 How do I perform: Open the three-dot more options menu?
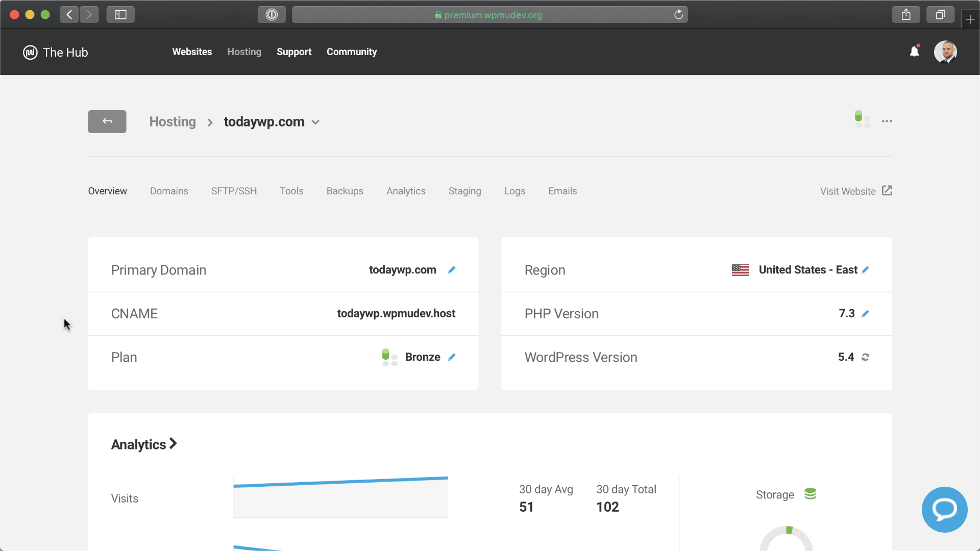tap(887, 121)
